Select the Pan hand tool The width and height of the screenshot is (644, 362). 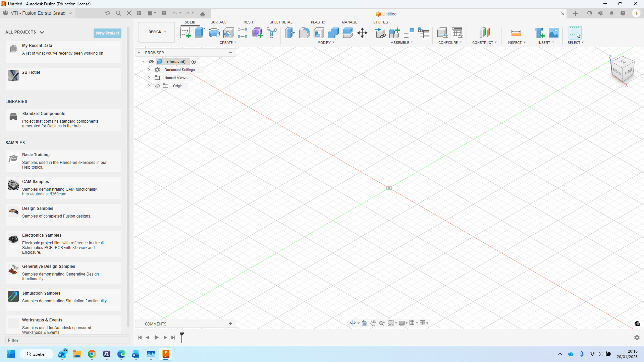click(373, 323)
